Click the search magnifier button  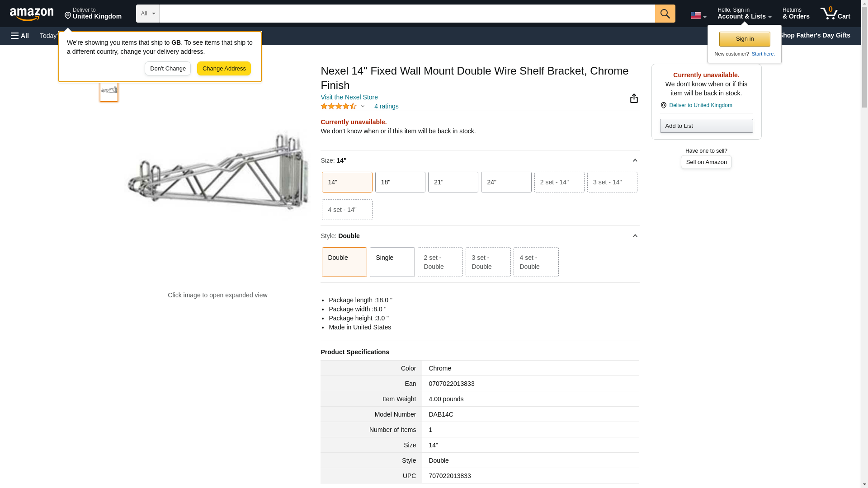click(665, 14)
